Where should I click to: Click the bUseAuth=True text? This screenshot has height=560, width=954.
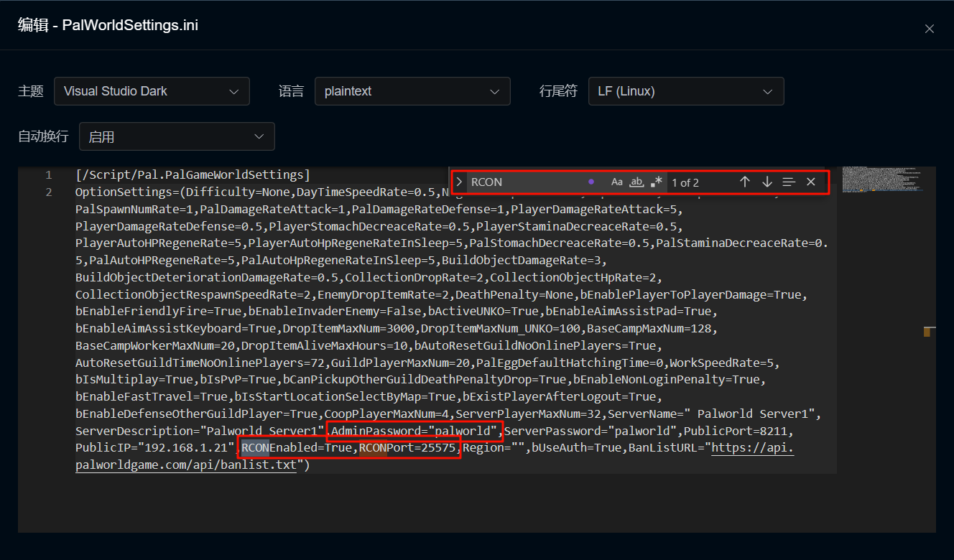point(577,448)
